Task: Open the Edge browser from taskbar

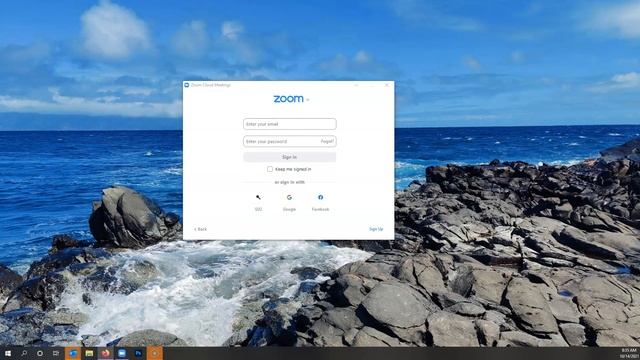Action: [x=73, y=353]
